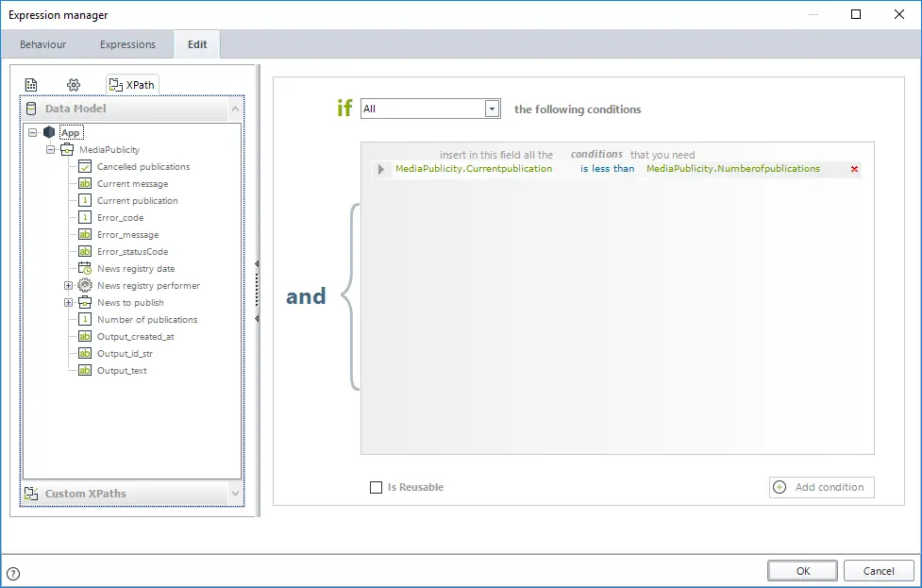Click the Output_text text-type icon
The image size is (922, 588).
[x=85, y=370]
